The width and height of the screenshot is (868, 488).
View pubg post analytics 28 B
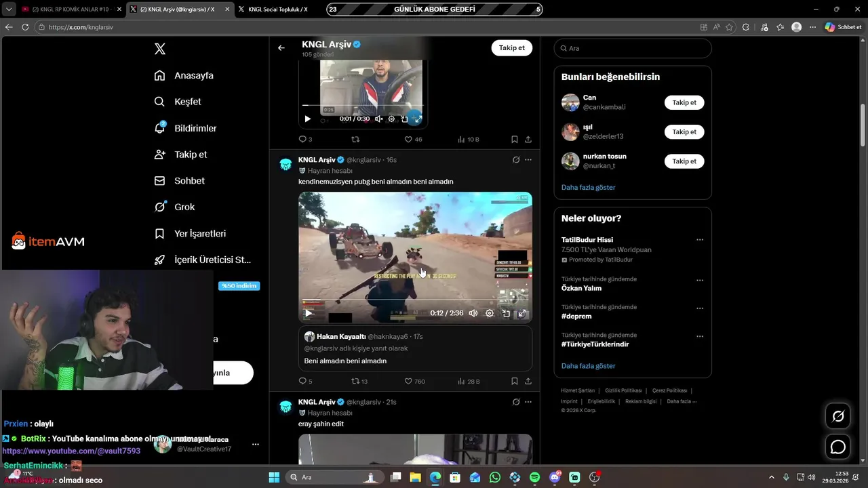coord(469,381)
